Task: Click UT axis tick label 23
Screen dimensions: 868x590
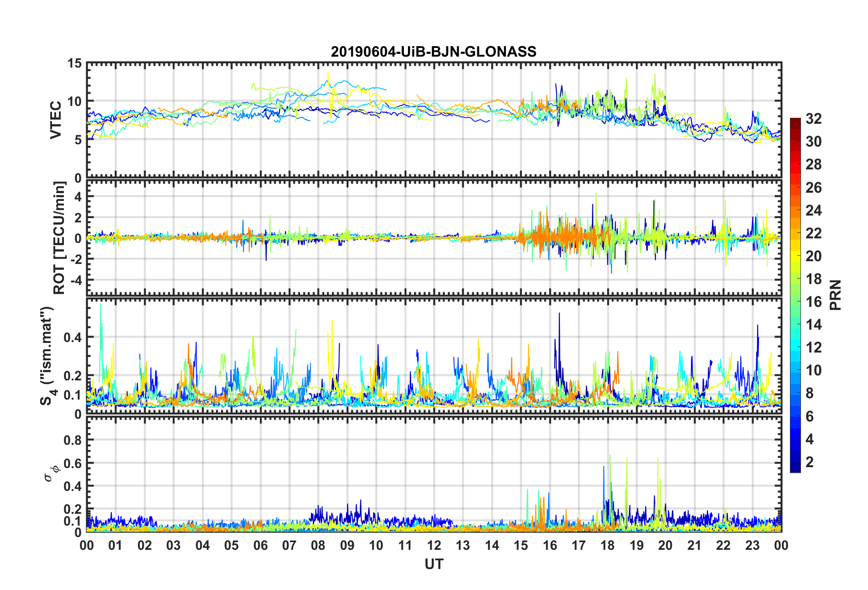Action: coord(753,546)
